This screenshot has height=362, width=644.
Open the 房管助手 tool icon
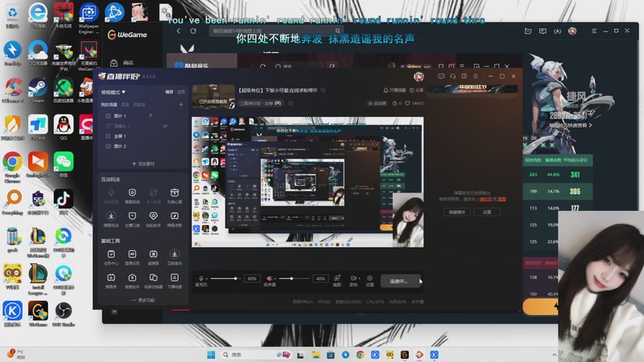click(132, 278)
